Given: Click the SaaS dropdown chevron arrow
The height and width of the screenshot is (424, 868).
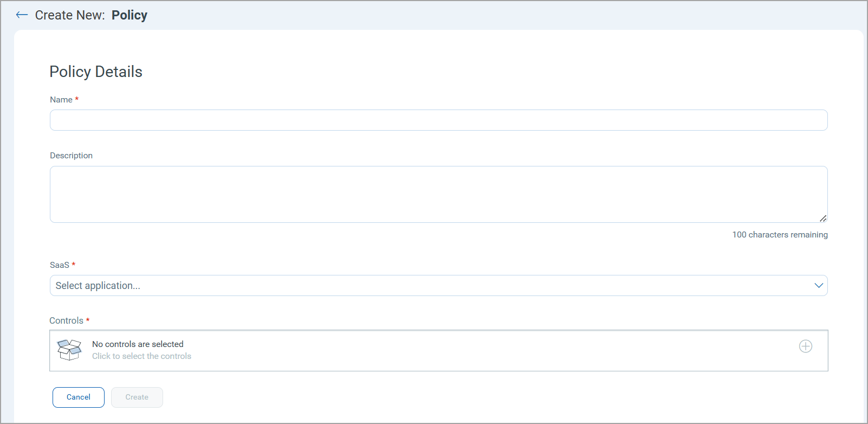Looking at the screenshot, I should [819, 286].
